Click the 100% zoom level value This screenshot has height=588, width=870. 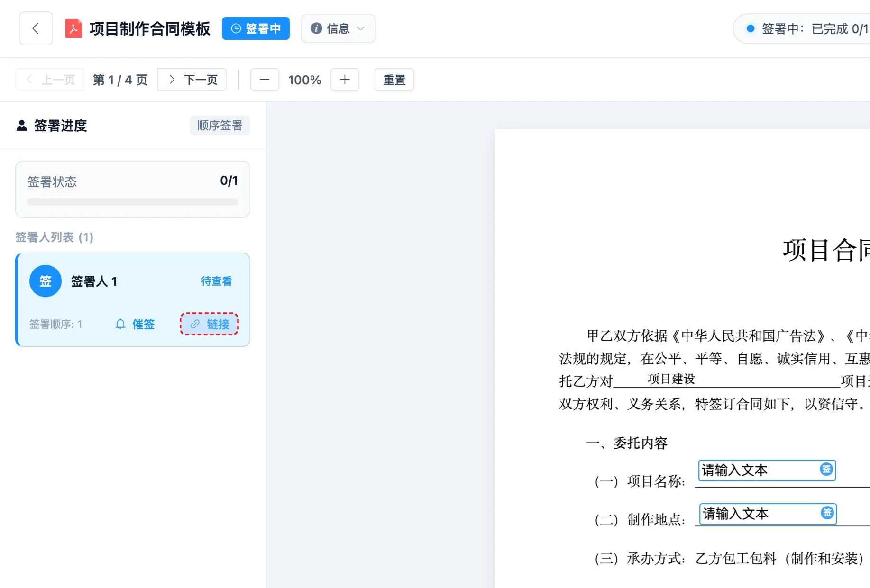(x=304, y=80)
